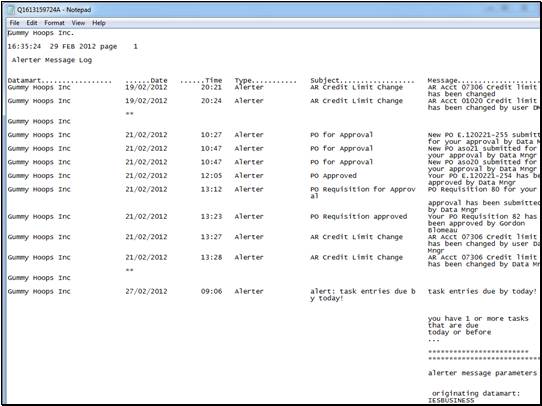Open the Edit menu
This screenshot has width=542, height=406.
pyautogui.click(x=32, y=23)
